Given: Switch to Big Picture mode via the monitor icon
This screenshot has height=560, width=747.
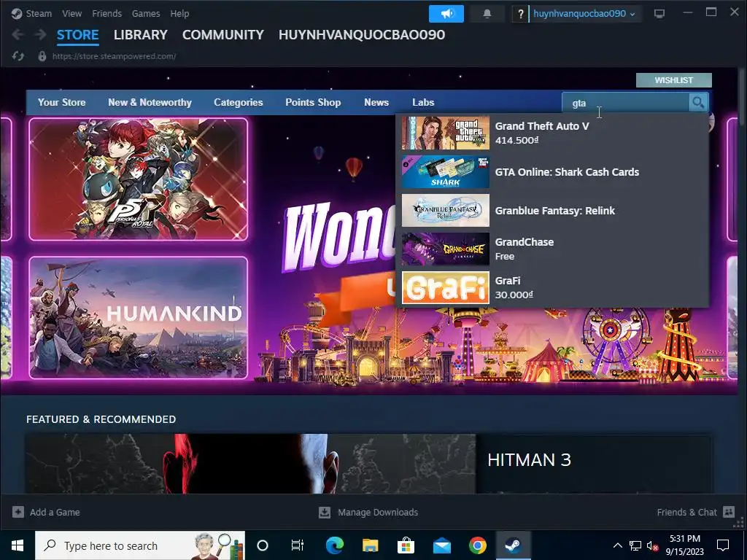Looking at the screenshot, I should [659, 14].
